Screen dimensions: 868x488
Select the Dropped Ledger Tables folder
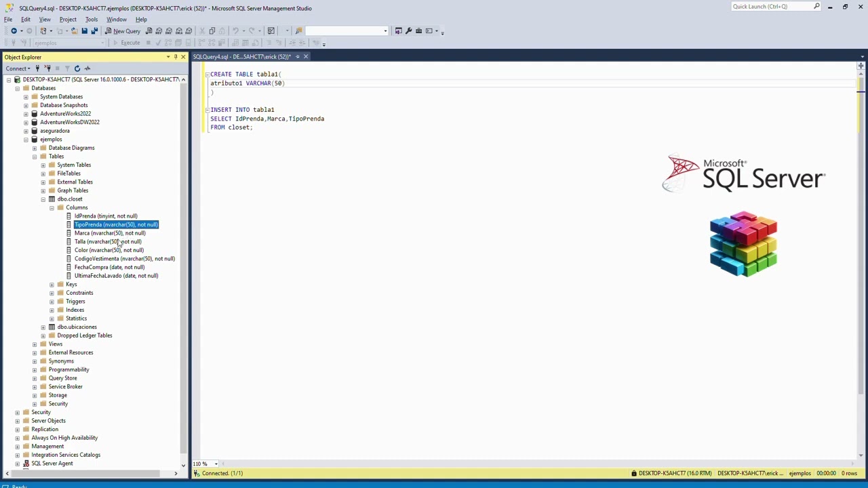coord(85,335)
